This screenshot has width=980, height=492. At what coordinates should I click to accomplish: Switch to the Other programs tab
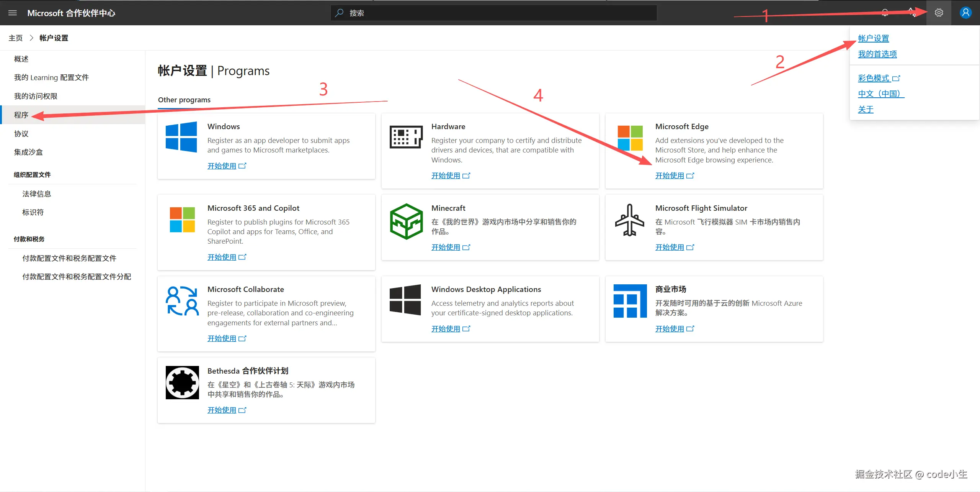pos(184,100)
